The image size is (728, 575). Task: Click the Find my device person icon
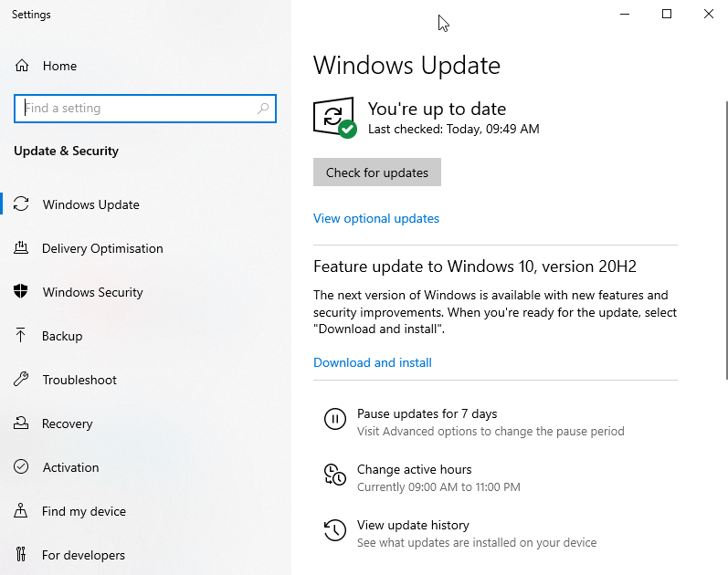20,510
